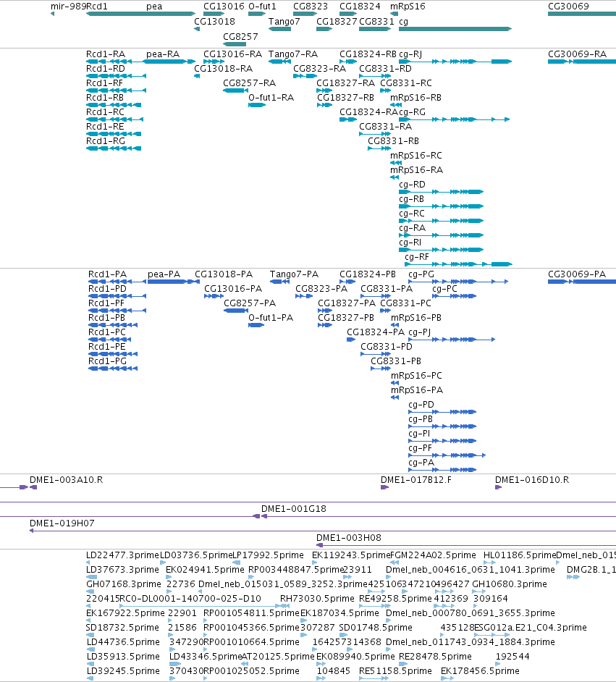This screenshot has width=616, height=682.
Task: Click the cg-PC protein label
Action: coord(444,289)
